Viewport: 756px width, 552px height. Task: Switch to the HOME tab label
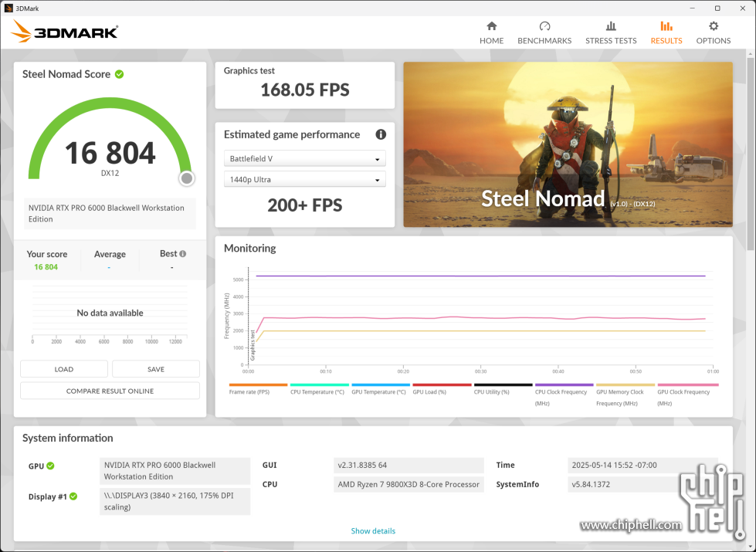pos(491,40)
